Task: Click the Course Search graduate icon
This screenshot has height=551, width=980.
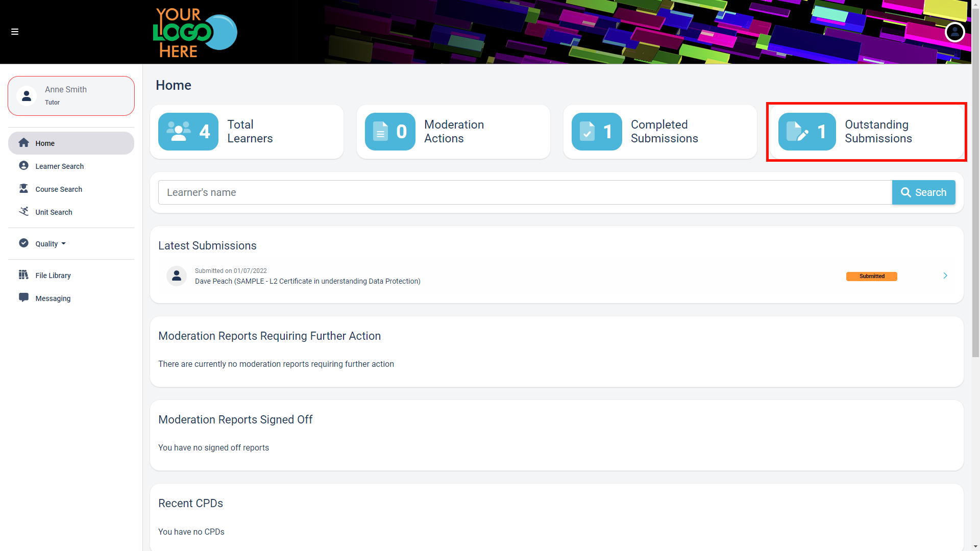Action: click(23, 189)
